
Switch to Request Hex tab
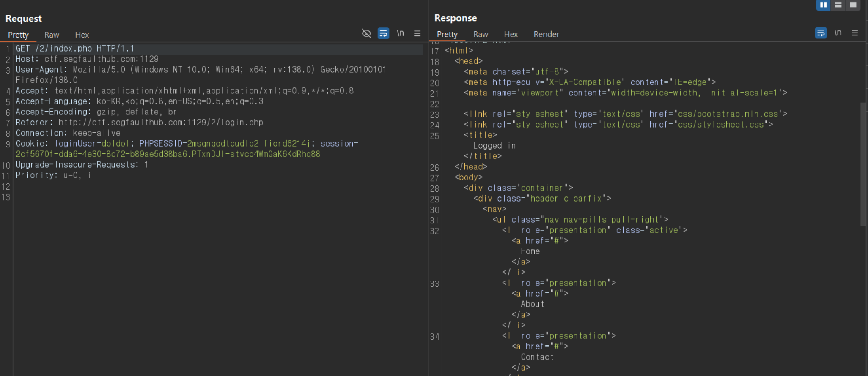click(x=82, y=35)
